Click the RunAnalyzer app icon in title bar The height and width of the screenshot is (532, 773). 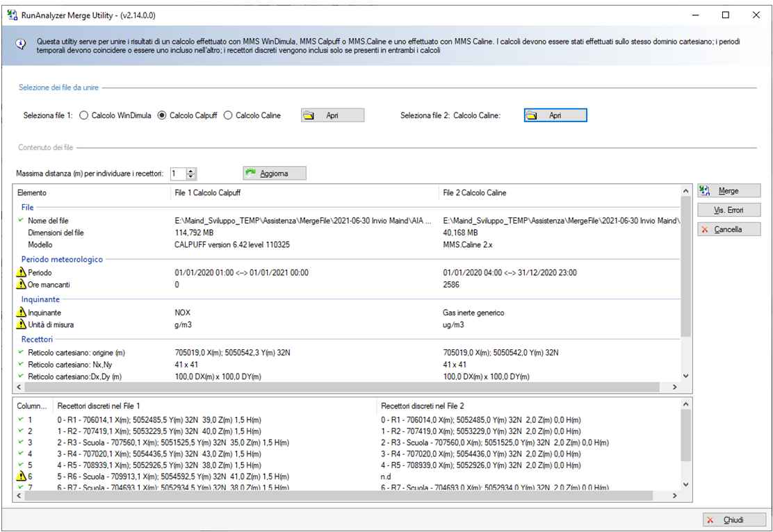tap(13, 15)
